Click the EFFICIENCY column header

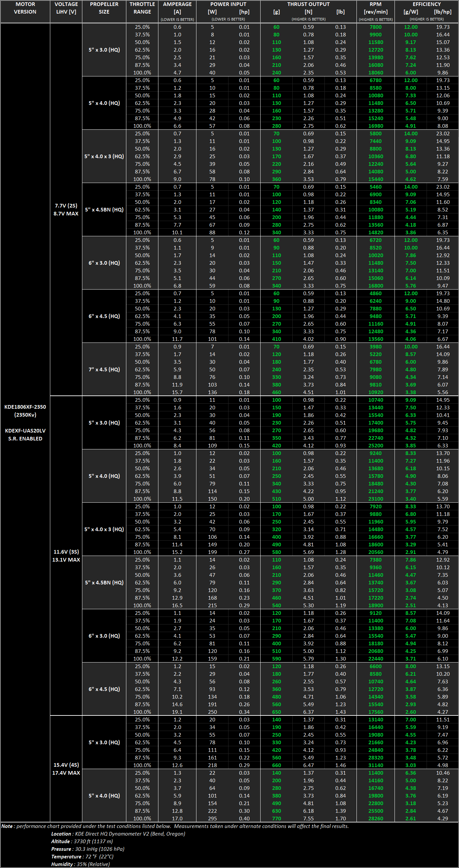[426, 4]
